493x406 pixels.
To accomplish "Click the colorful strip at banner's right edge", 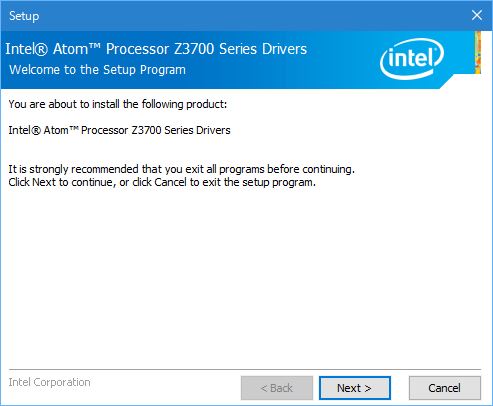I will click(478, 52).
